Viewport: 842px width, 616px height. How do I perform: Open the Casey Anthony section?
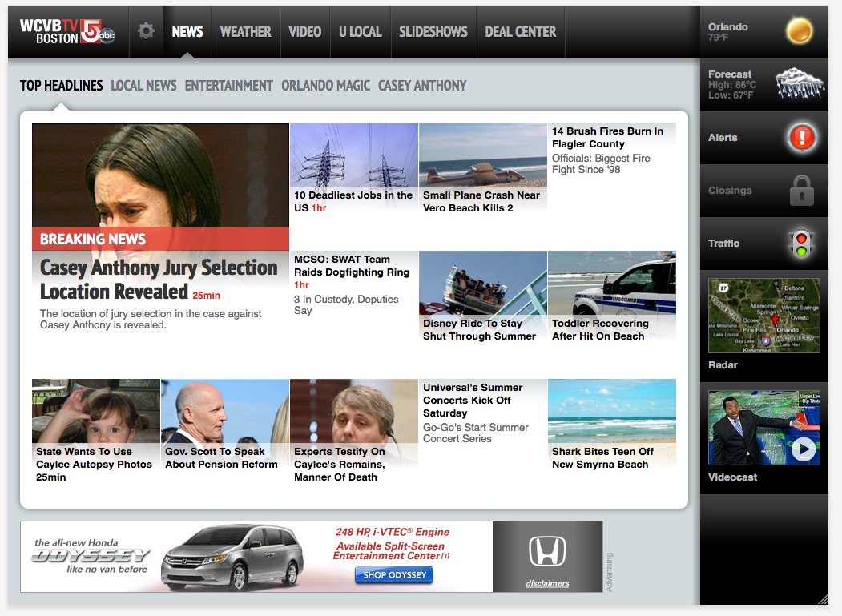(x=423, y=86)
